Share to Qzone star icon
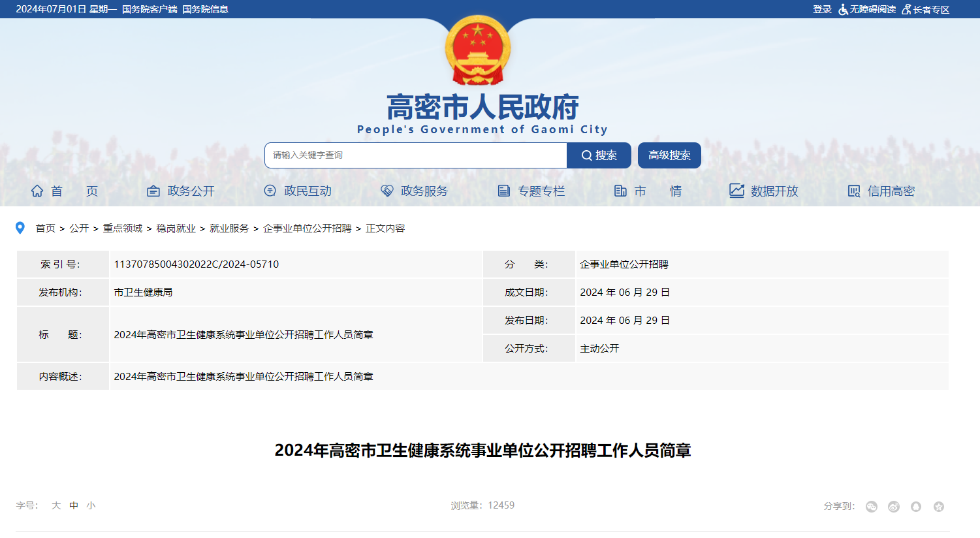This screenshot has width=980, height=538. (939, 507)
